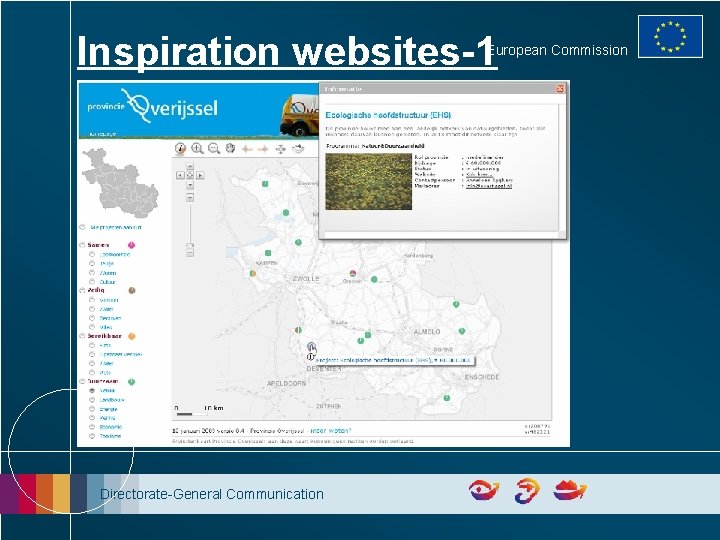Image resolution: width=720 pixels, height=540 pixels.
Task: Pan the map right with the arrow button
Action: coord(200,175)
